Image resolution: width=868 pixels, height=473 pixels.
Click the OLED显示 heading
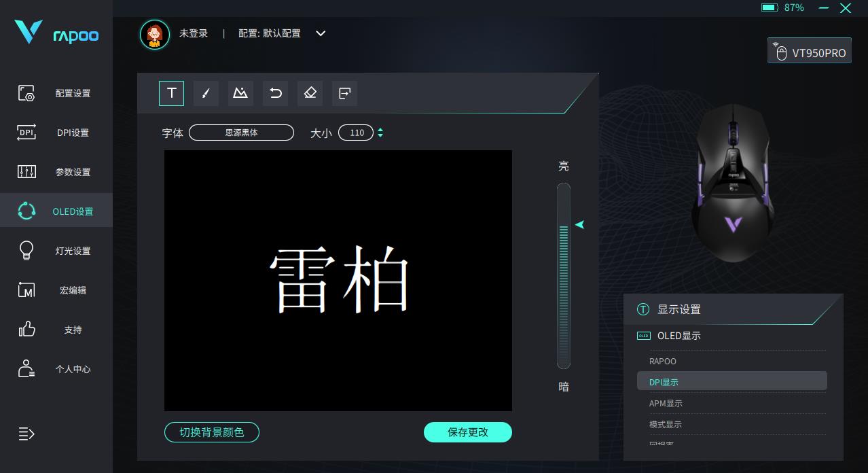coord(679,336)
